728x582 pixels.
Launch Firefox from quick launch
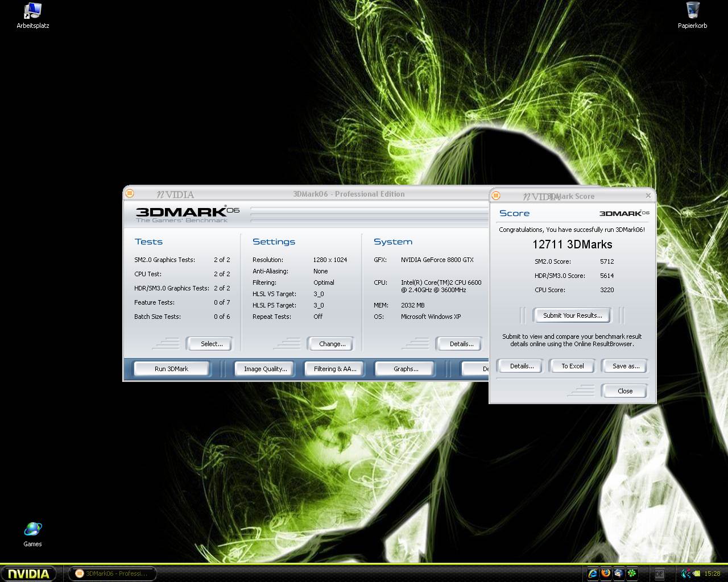pyautogui.click(x=606, y=573)
